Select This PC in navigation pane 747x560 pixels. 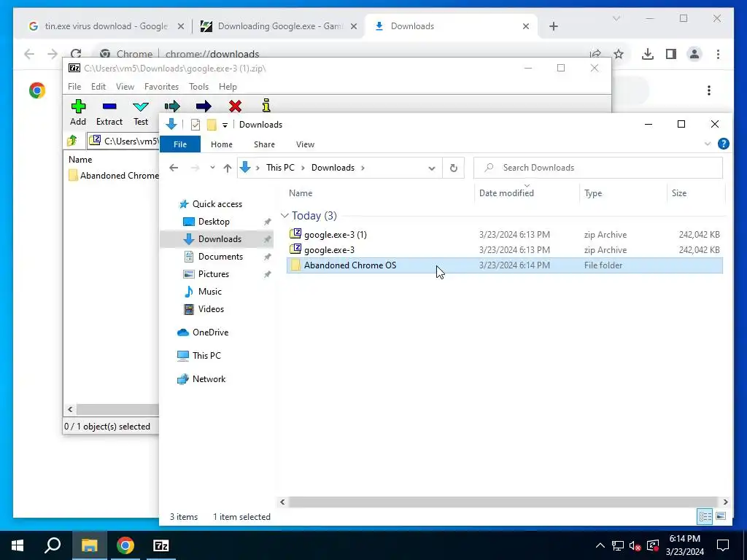coord(206,356)
